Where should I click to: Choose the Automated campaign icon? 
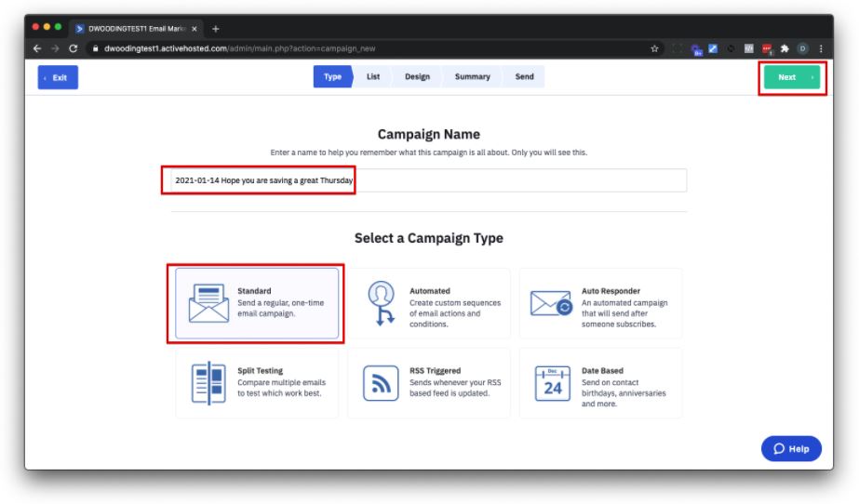[381, 304]
